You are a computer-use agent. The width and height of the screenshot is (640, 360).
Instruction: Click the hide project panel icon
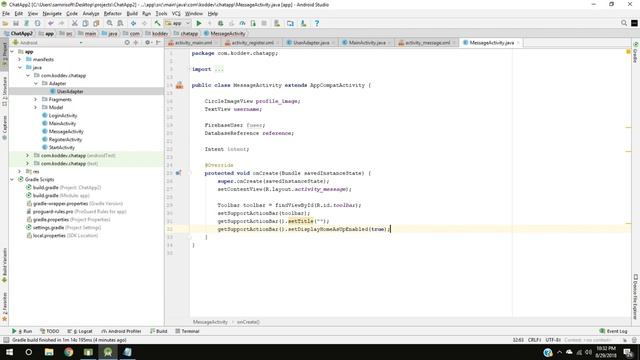coord(158,42)
